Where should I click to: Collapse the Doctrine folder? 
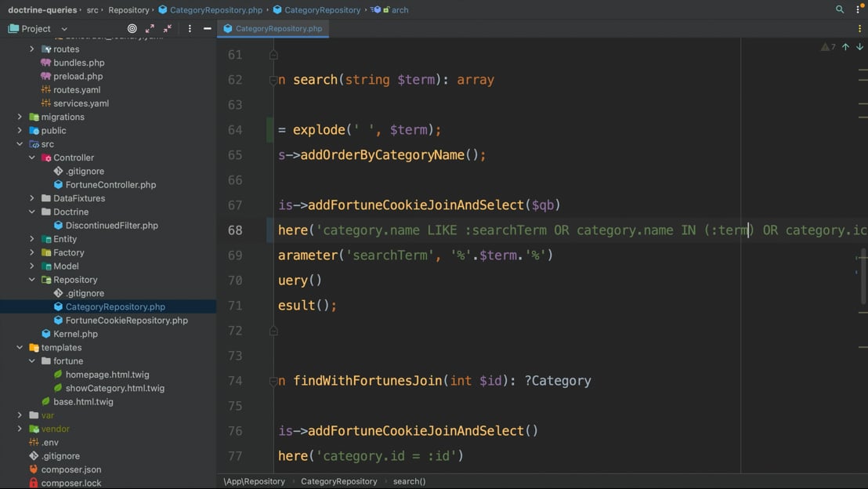point(32,212)
